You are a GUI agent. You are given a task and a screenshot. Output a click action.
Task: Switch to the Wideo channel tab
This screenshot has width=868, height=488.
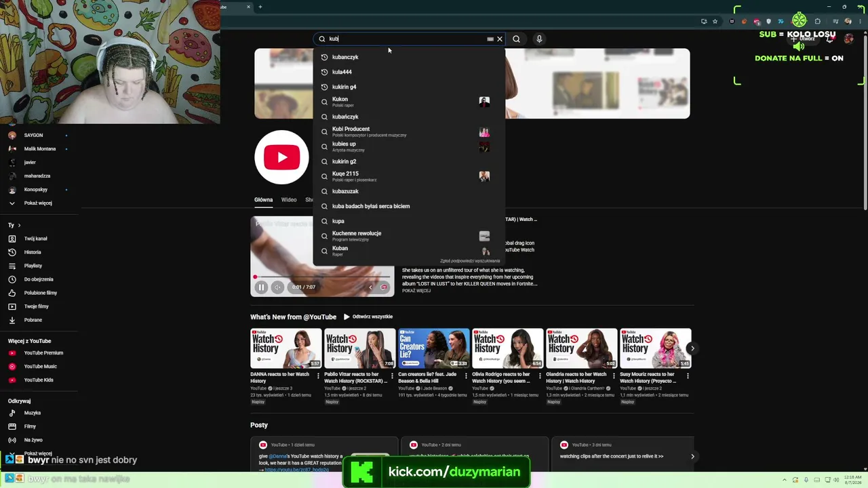tap(289, 200)
